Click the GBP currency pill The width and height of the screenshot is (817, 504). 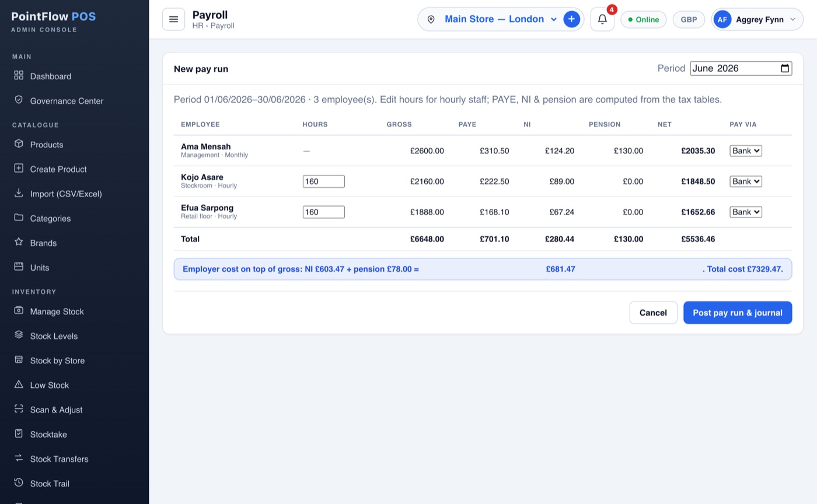pyautogui.click(x=689, y=19)
